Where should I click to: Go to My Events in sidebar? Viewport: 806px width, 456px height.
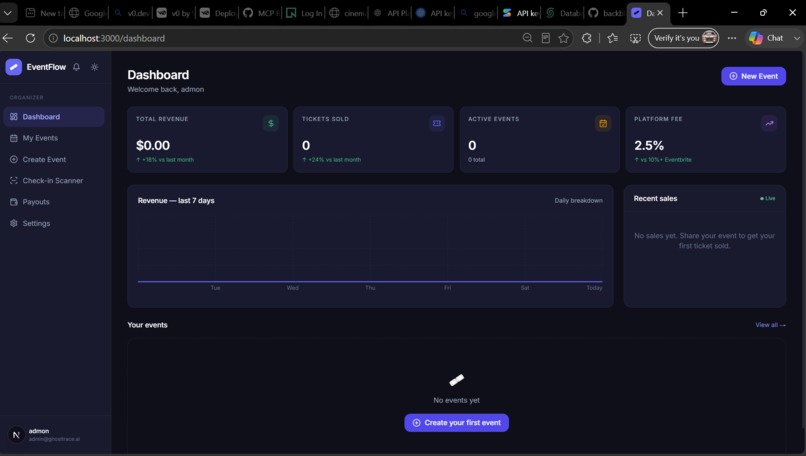pos(54,138)
